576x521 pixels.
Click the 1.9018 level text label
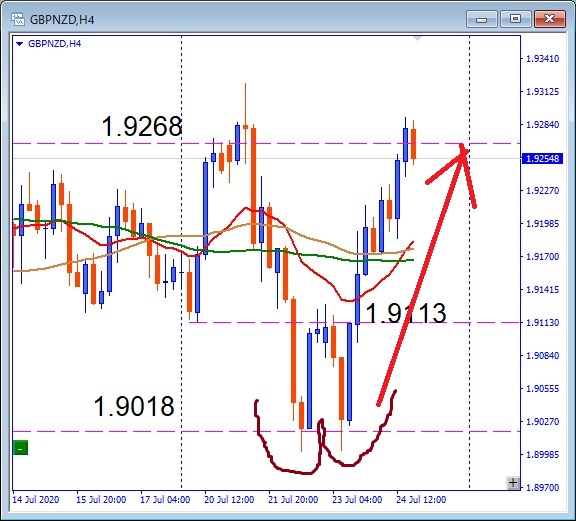click(134, 406)
